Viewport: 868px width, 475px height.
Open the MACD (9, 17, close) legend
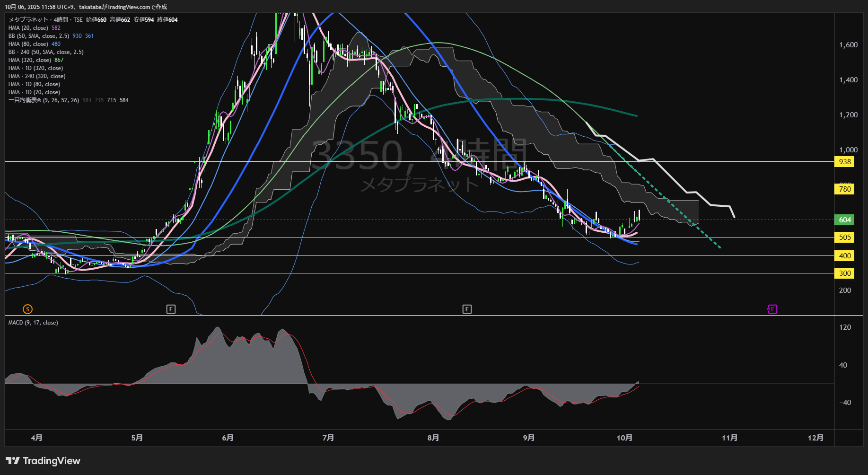pyautogui.click(x=33, y=323)
